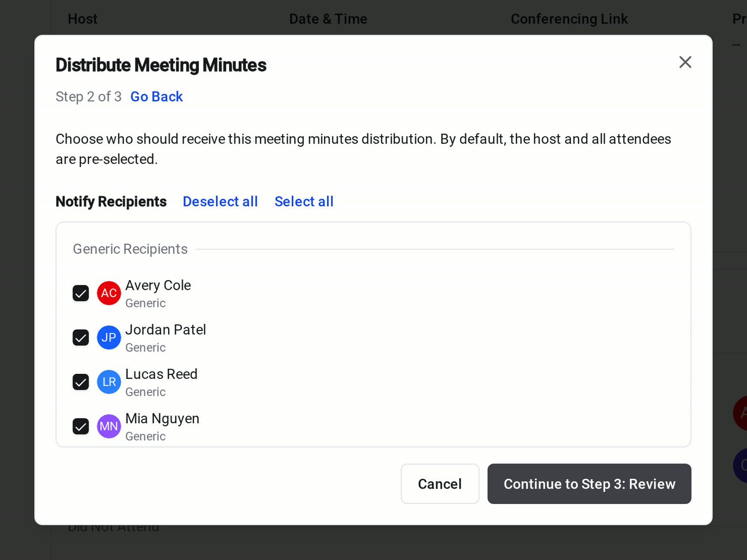Uncheck the Jordan Patel recipient checkbox
Screen dimensions: 747x560
[x=81, y=337]
